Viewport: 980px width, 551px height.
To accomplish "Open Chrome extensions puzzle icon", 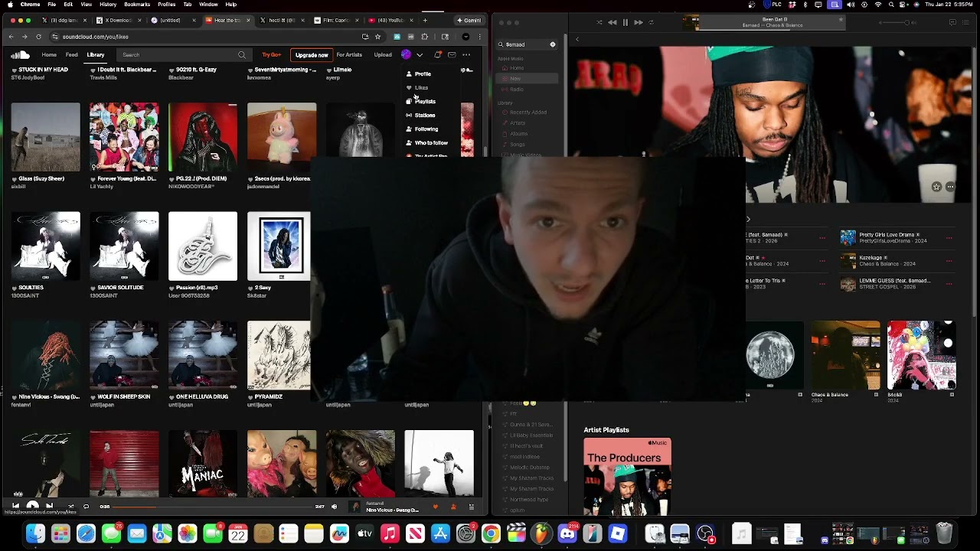I will coord(424,37).
